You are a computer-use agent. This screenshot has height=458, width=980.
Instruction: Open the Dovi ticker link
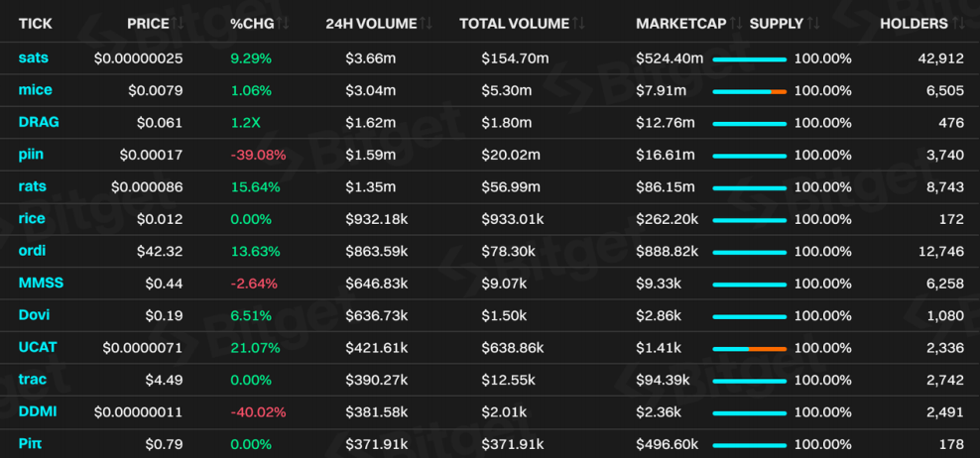(x=34, y=315)
